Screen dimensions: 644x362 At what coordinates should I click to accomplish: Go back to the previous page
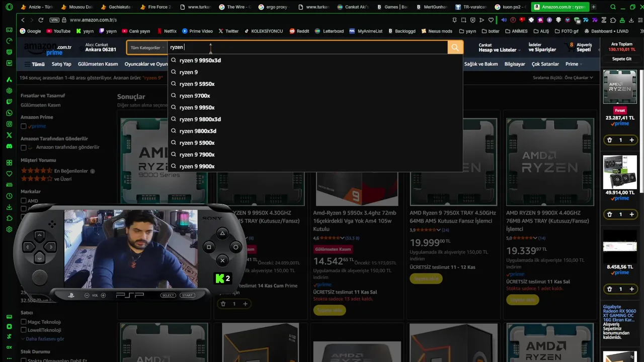[x=23, y=20]
